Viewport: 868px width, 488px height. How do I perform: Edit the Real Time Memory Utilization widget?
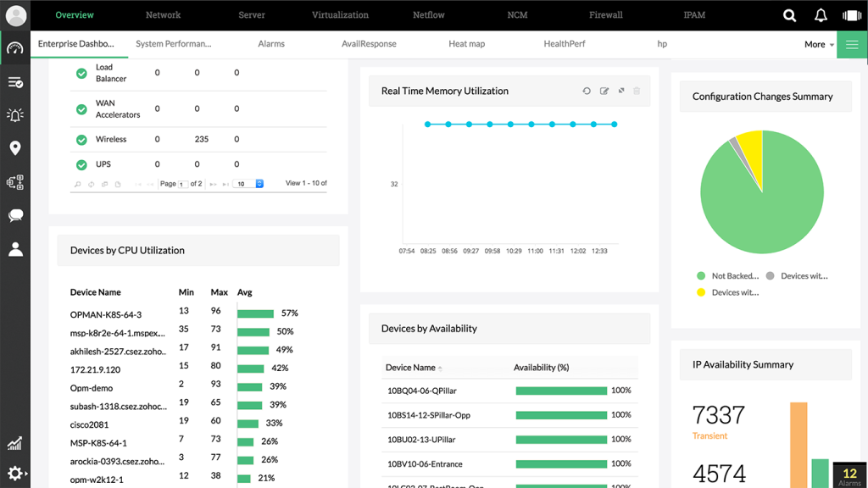pyautogui.click(x=604, y=91)
